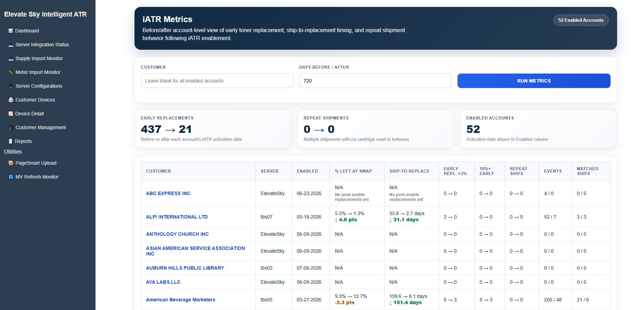
Task: Open AYA LABS LLC customer link
Action: pos(163,282)
